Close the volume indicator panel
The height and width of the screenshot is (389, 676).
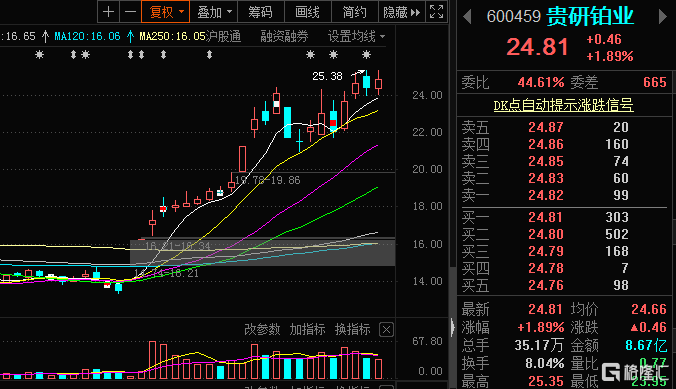[x=386, y=330]
